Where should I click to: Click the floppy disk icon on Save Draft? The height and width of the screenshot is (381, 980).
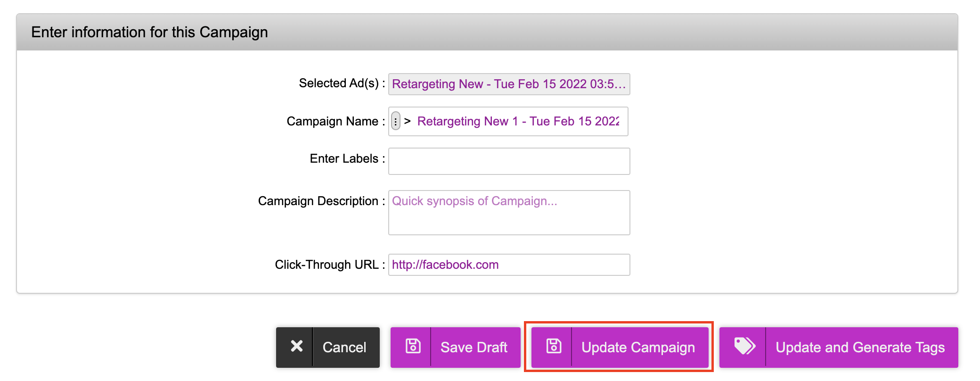coord(413,346)
